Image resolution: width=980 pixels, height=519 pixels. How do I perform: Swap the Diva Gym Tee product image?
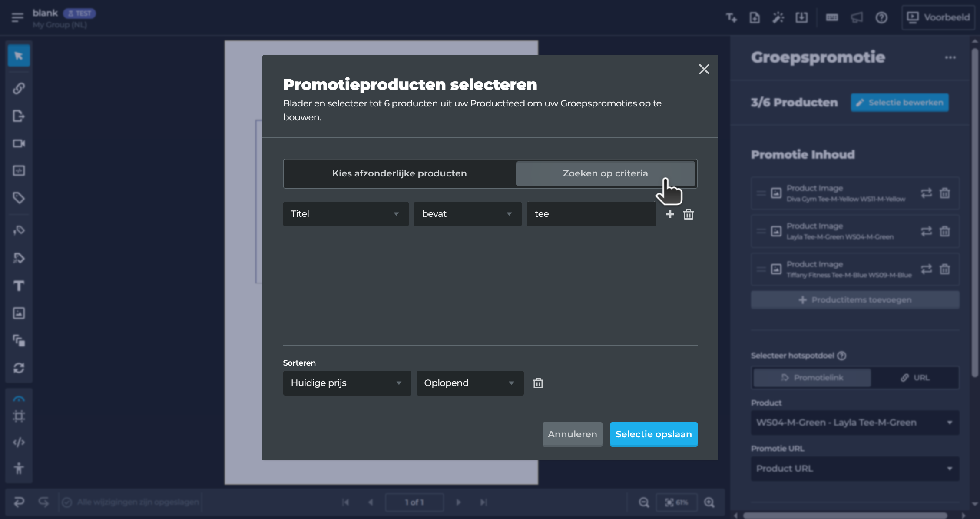tap(927, 193)
